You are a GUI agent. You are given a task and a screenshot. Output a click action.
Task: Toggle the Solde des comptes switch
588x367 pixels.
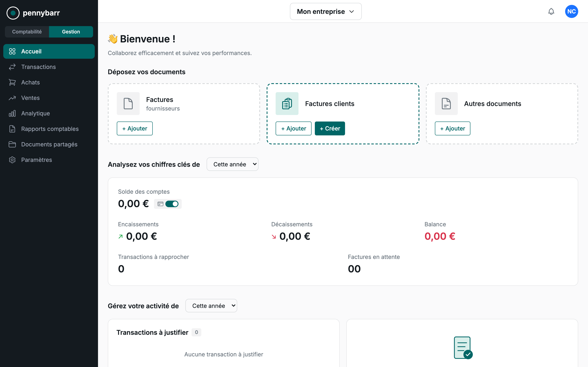pos(172,204)
